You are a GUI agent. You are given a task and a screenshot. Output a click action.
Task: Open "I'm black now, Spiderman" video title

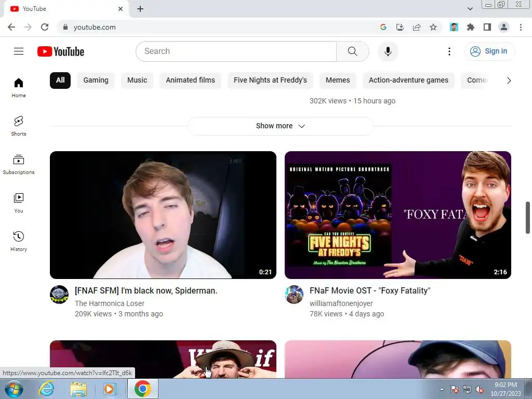point(146,291)
